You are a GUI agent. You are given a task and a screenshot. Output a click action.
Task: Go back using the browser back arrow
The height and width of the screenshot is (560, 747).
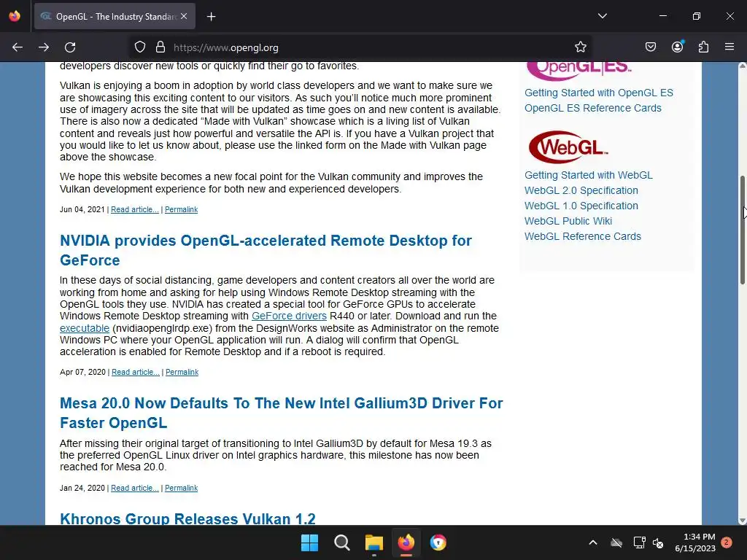point(18,47)
